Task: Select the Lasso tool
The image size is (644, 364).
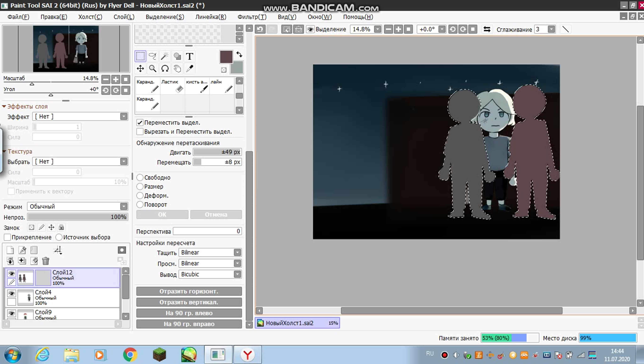Action: coord(153,56)
